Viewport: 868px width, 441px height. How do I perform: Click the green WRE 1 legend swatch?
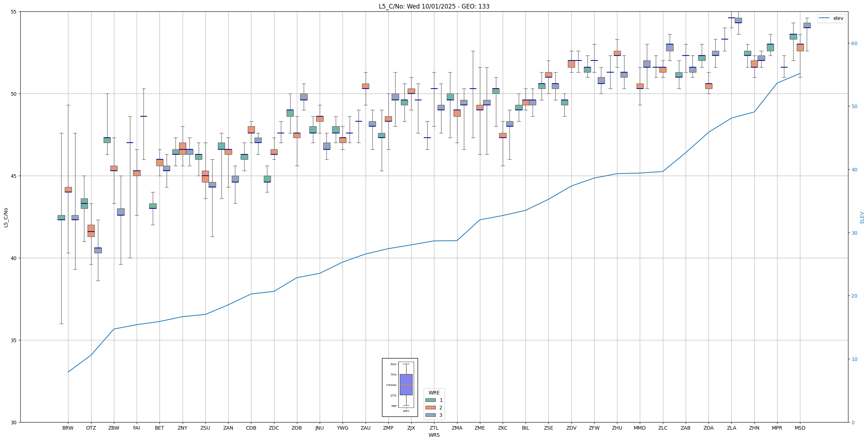point(430,400)
